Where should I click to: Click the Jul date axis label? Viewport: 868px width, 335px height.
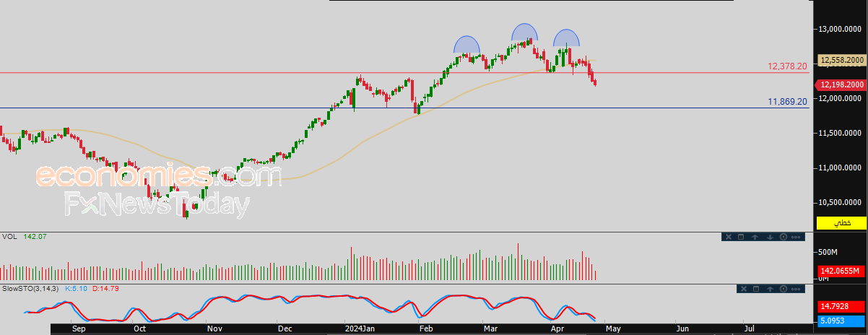click(x=749, y=329)
